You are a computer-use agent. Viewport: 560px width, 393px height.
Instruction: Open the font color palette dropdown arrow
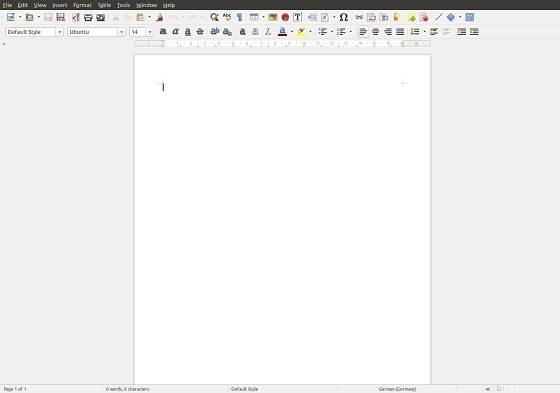coord(292,32)
